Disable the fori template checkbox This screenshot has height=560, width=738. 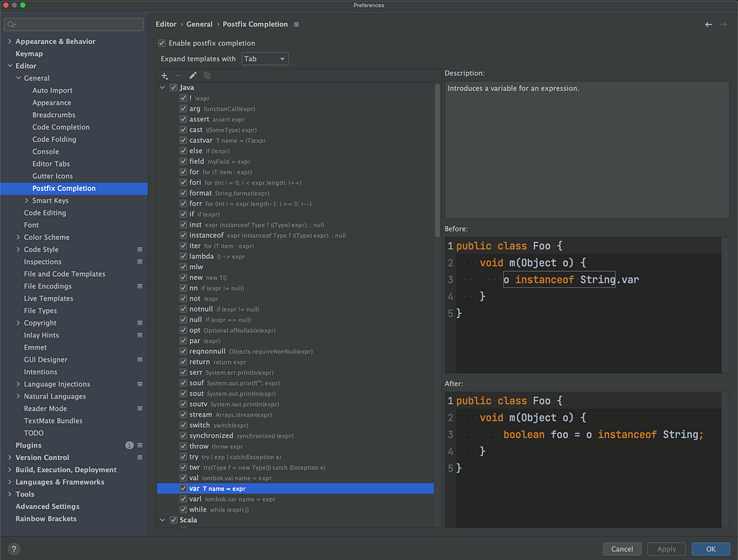point(184,182)
